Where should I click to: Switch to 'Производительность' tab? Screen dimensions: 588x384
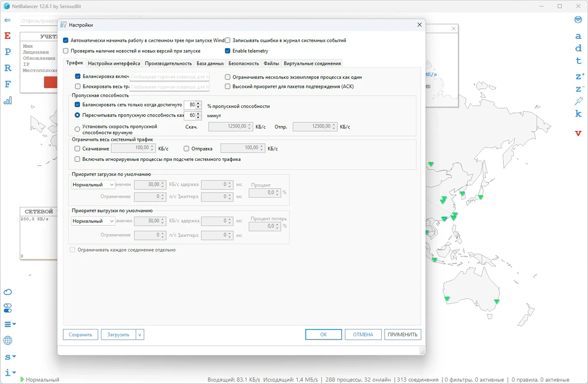[168, 63]
